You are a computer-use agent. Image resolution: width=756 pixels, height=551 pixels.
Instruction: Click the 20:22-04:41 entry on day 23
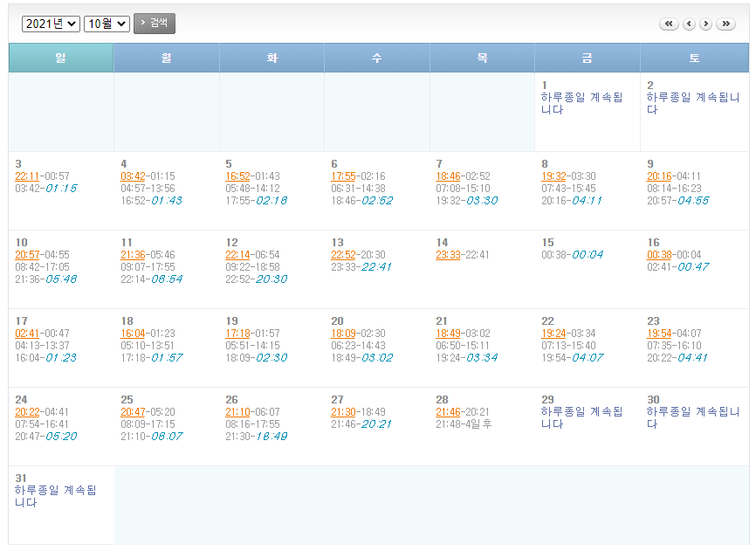point(677,358)
